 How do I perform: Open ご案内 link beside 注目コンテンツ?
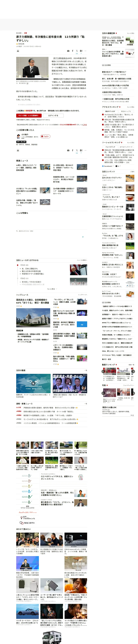(132, 172)
